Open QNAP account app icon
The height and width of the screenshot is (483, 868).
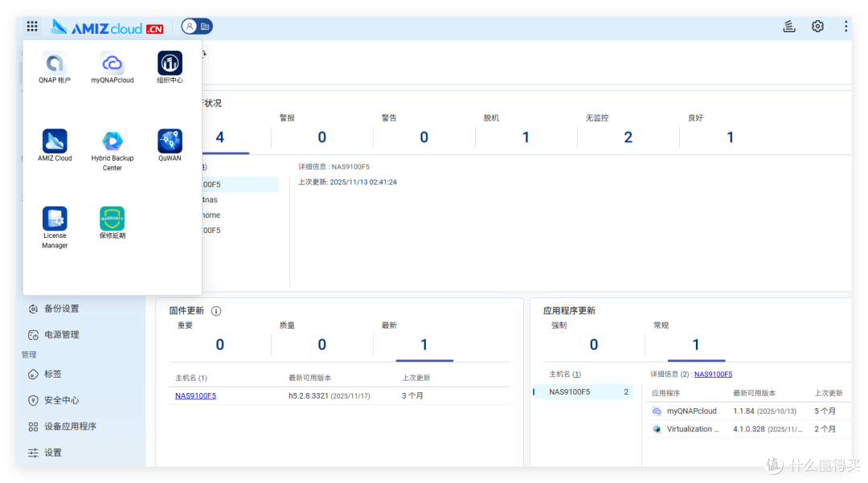click(x=55, y=63)
